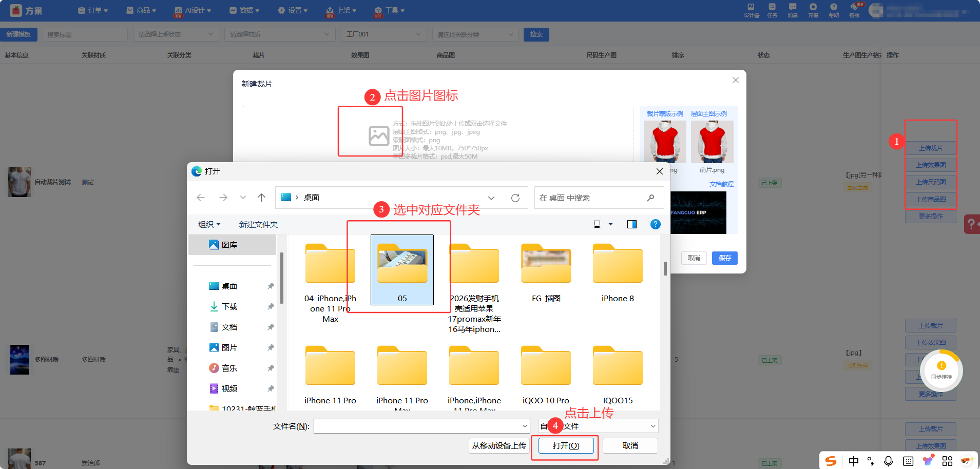
Task: Open the 工具 menu
Action: pos(390,10)
